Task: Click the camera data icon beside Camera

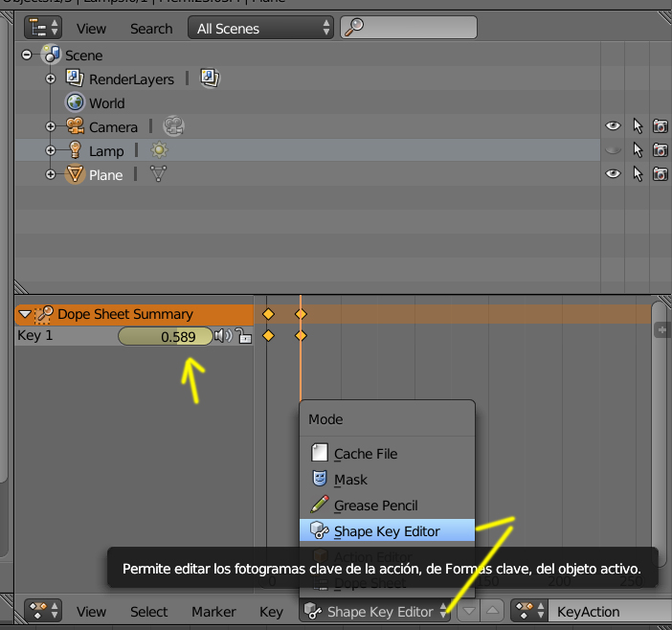Action: pyautogui.click(x=173, y=126)
